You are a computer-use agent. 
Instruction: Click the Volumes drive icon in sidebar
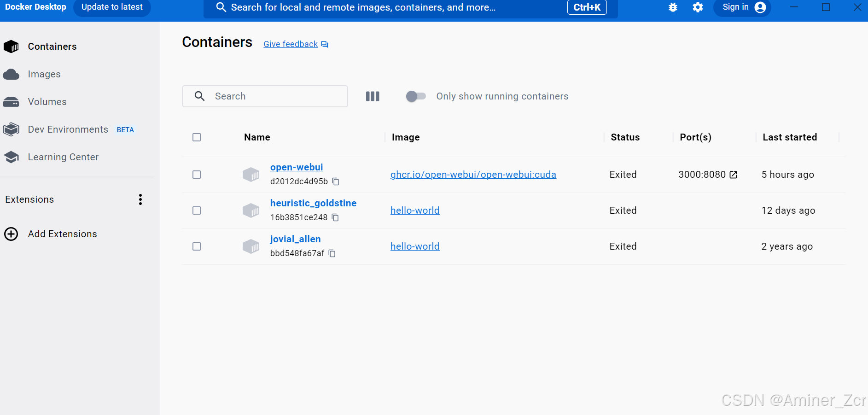11,102
